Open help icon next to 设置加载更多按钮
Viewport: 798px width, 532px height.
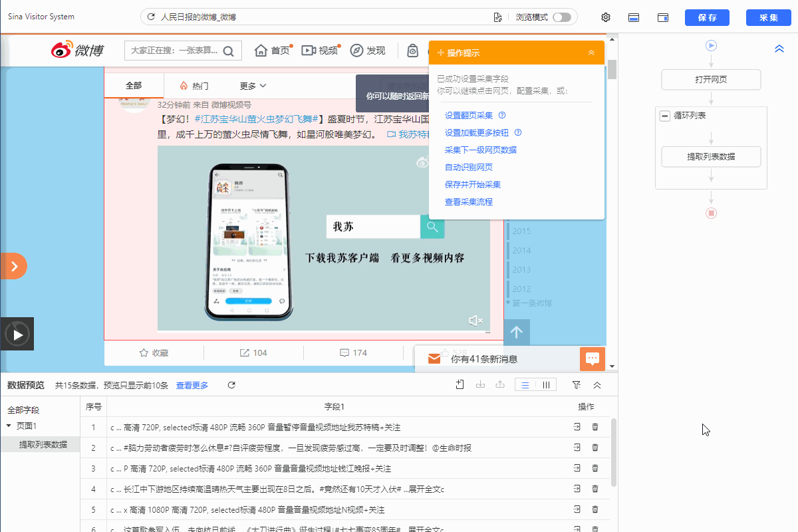(518, 132)
